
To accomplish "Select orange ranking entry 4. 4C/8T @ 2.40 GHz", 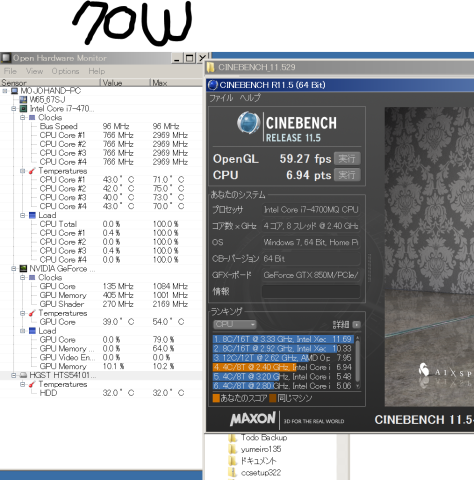I will [x=283, y=367].
